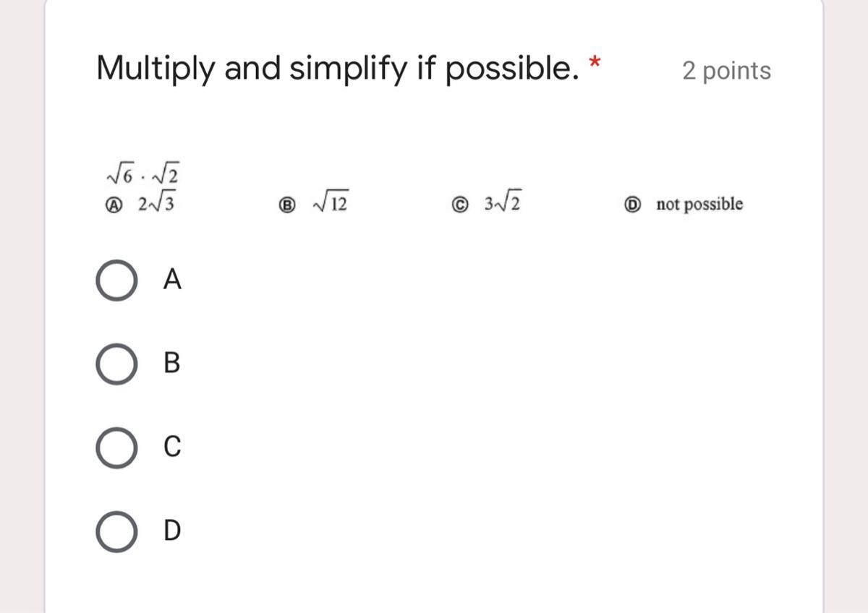This screenshot has width=868, height=613.
Task: Click the √6 · √2 problem expression
Action: [x=143, y=174]
